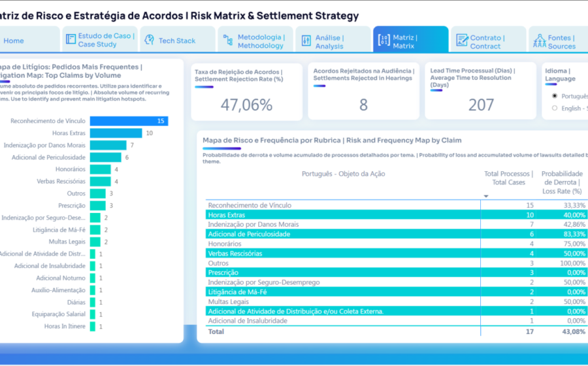This screenshot has height=366, width=588.
Task: Click the 100,00% loss rate cell
Action: (x=572, y=263)
